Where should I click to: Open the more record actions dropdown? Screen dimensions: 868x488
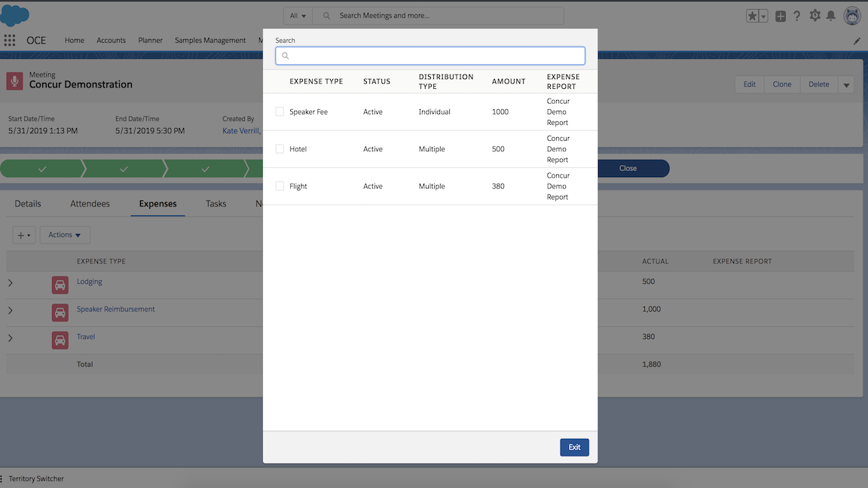click(x=846, y=84)
